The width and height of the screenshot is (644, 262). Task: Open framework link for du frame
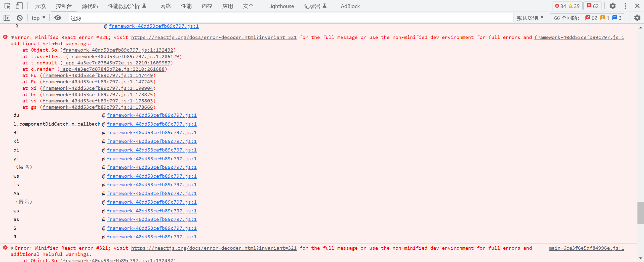(x=152, y=115)
